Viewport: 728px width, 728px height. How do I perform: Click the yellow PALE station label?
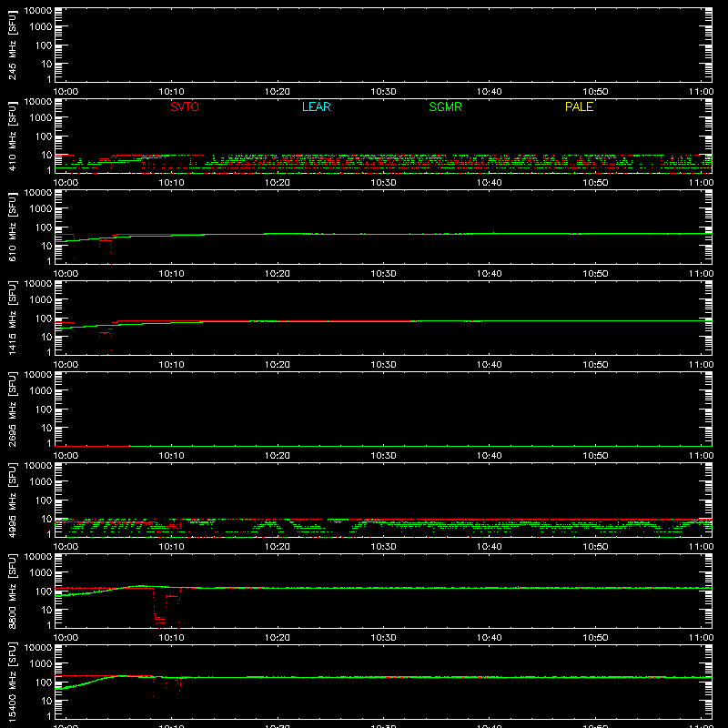tap(579, 106)
